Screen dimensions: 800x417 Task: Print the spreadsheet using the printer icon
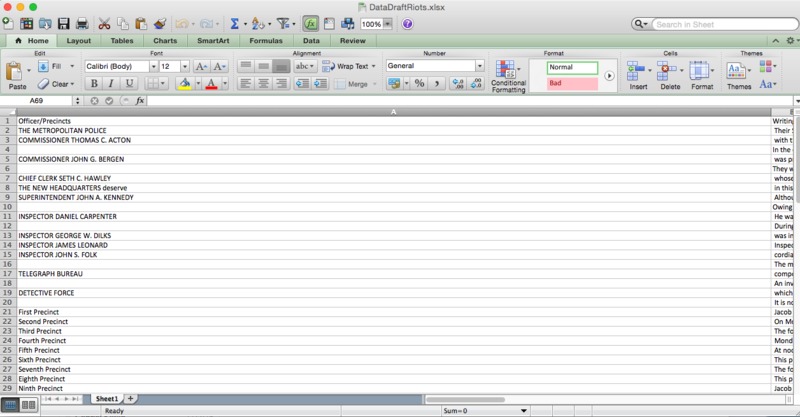point(82,23)
